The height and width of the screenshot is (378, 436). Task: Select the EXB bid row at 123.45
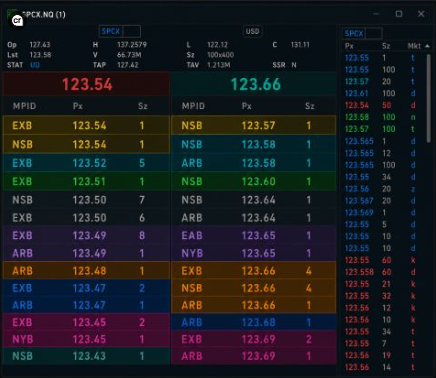(86, 322)
